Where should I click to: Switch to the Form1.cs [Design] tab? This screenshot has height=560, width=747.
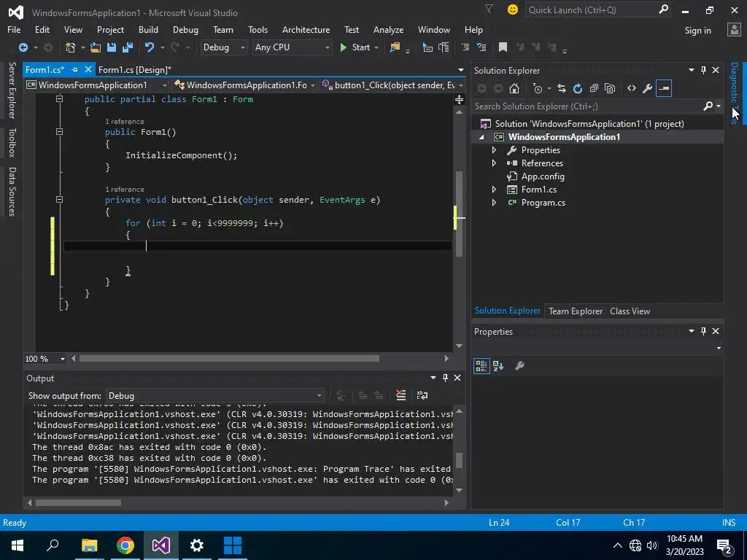(135, 69)
